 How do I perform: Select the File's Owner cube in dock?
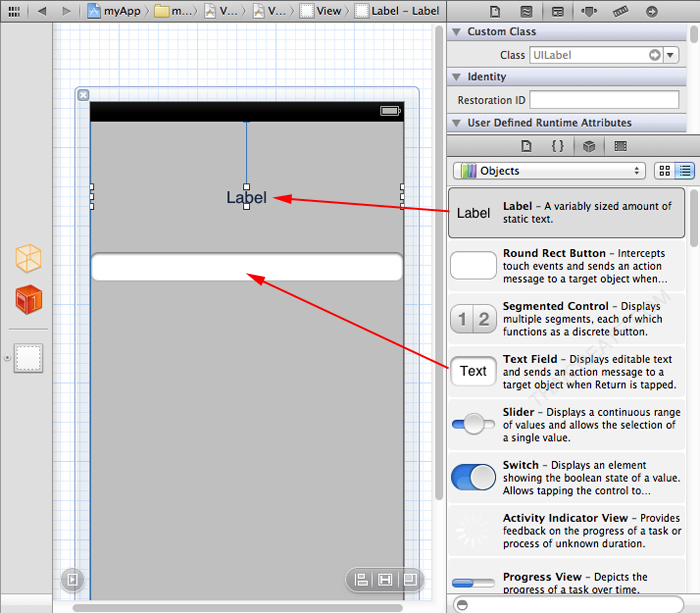click(28, 259)
